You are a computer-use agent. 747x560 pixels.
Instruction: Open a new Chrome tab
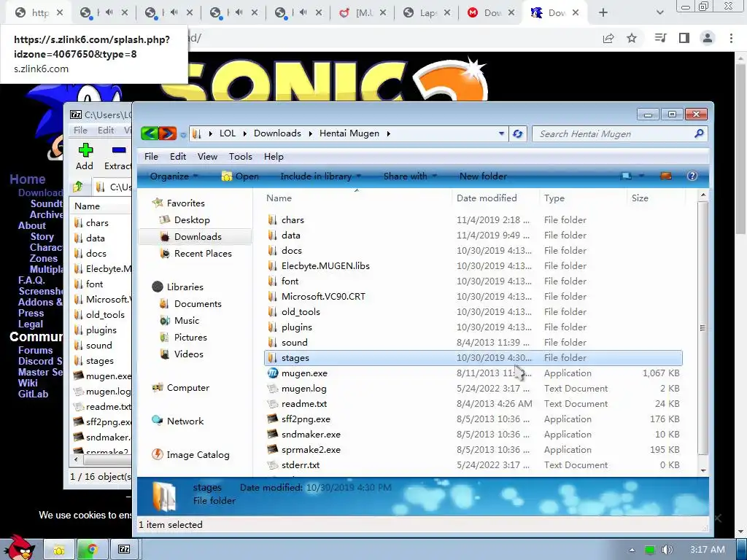click(x=603, y=13)
